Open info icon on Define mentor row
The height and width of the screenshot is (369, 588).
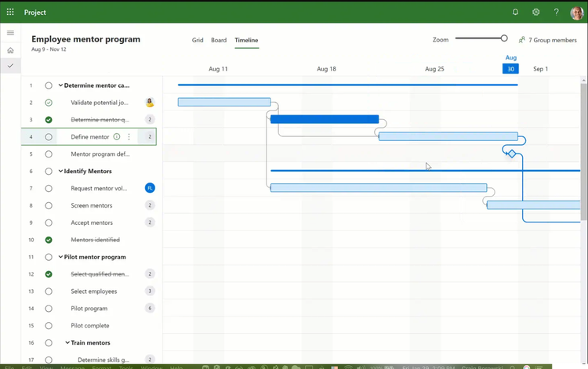coord(117,137)
